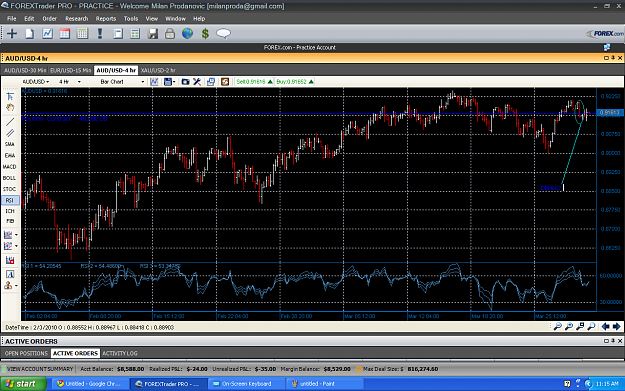
Task: Click the chart camera snapshot icon
Action: 185,82
